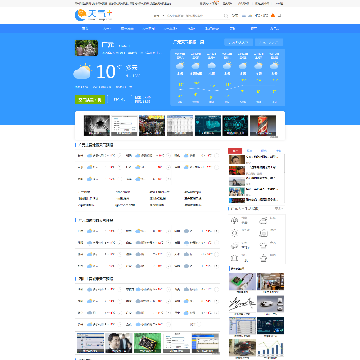Click into the header search input field
This screenshot has height=360, width=360.
[193, 15]
